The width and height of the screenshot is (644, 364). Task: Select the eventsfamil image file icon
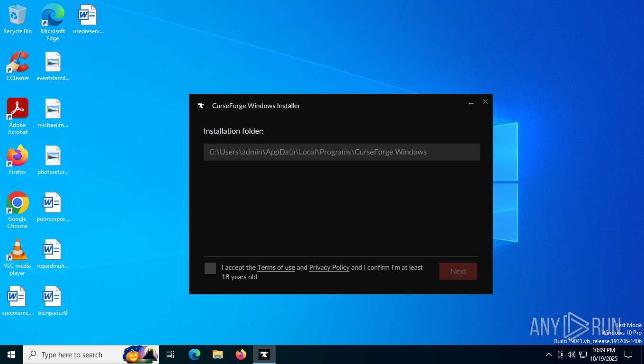pos(53,66)
